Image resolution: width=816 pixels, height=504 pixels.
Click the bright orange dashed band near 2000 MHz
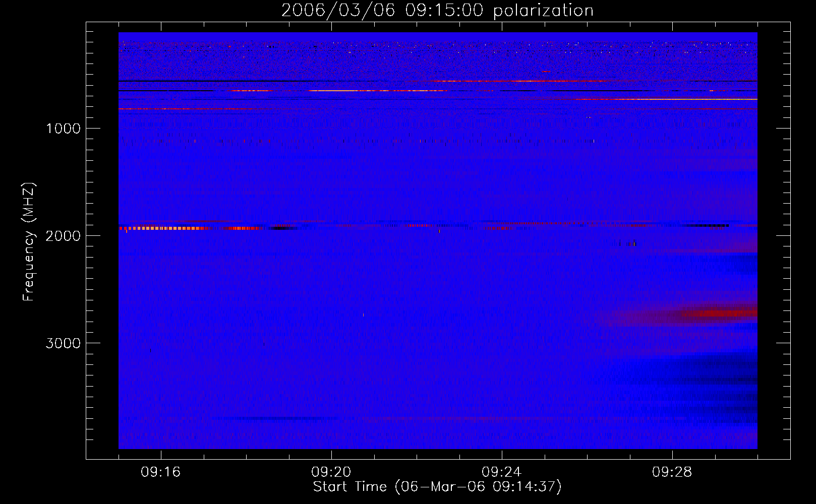coord(165,228)
